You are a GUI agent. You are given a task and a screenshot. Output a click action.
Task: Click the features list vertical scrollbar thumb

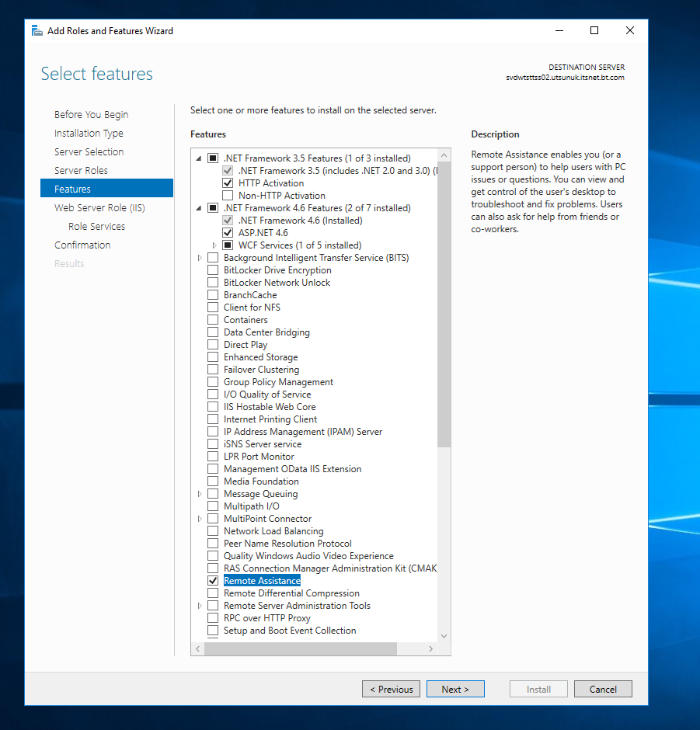(x=444, y=304)
